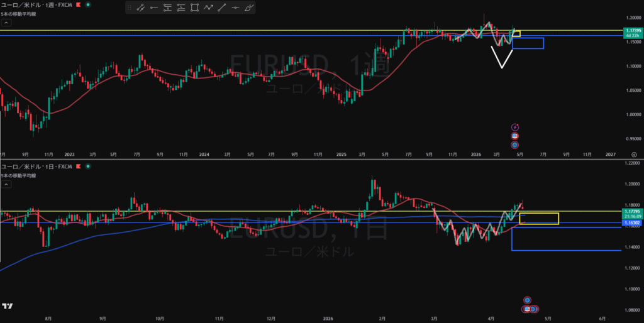Open the purple lightning event icon on weekly chart
The width and height of the screenshot is (644, 323).
point(515,127)
